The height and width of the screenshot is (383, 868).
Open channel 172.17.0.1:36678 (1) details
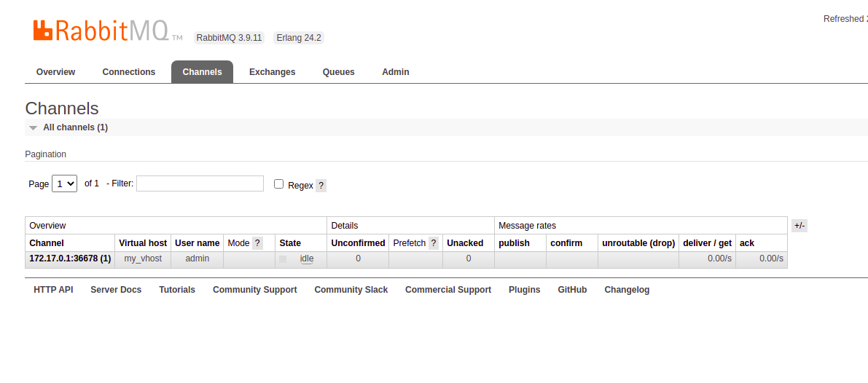(70, 258)
